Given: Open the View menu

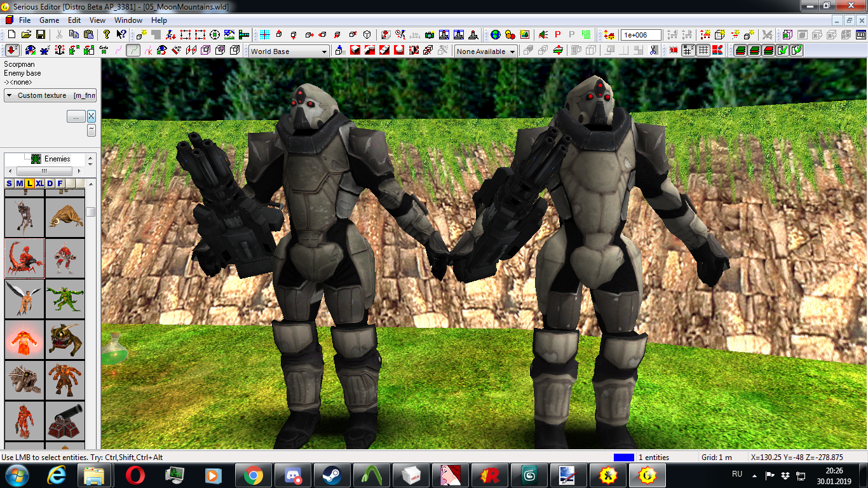Looking at the screenshot, I should (97, 20).
